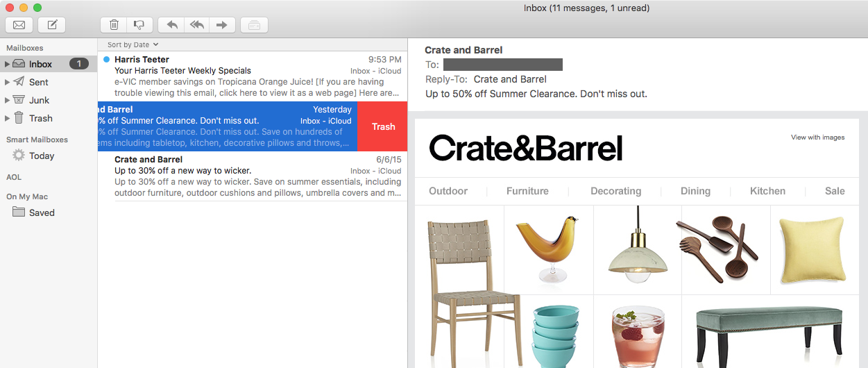This screenshot has width=868, height=368.
Task: Click the 6/6/15 date on wicker message
Action: 389,160
